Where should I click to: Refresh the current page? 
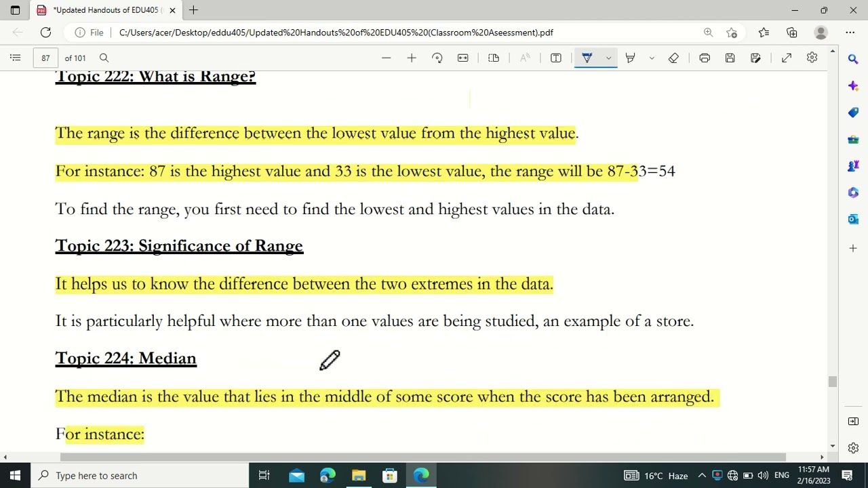pos(45,32)
